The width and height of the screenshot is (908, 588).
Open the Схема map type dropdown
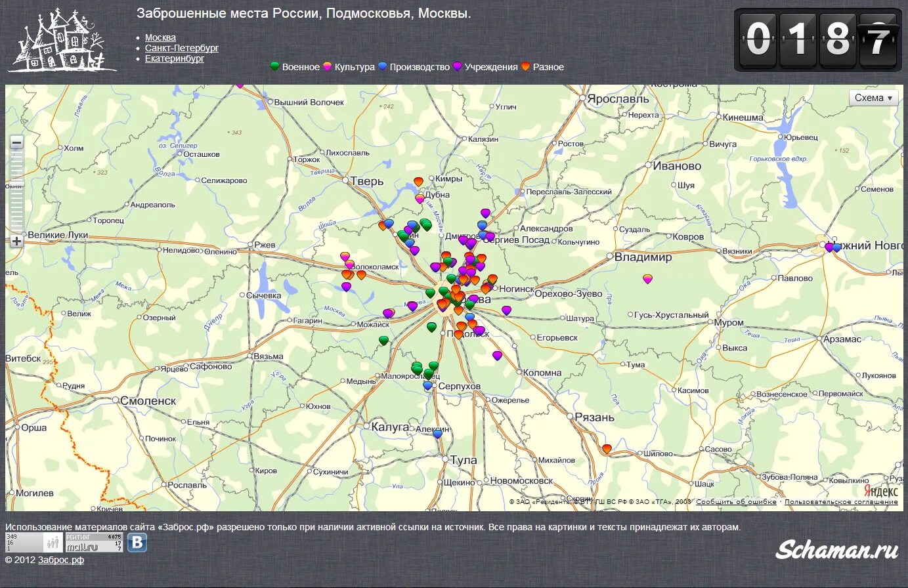point(873,98)
